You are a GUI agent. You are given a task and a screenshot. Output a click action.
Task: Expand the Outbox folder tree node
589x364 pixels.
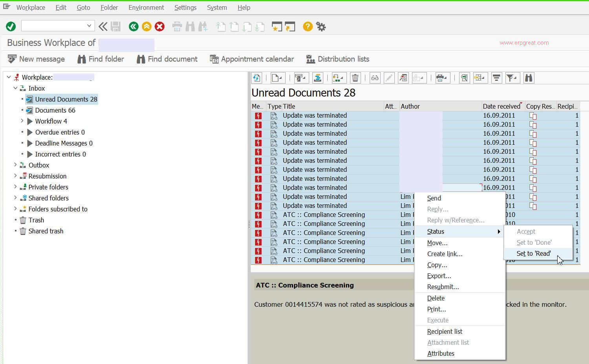point(15,165)
